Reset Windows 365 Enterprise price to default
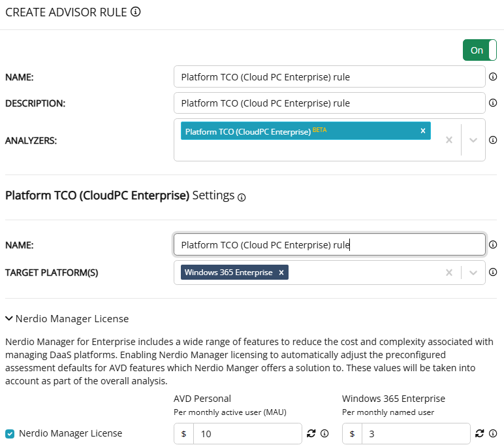 point(479,433)
